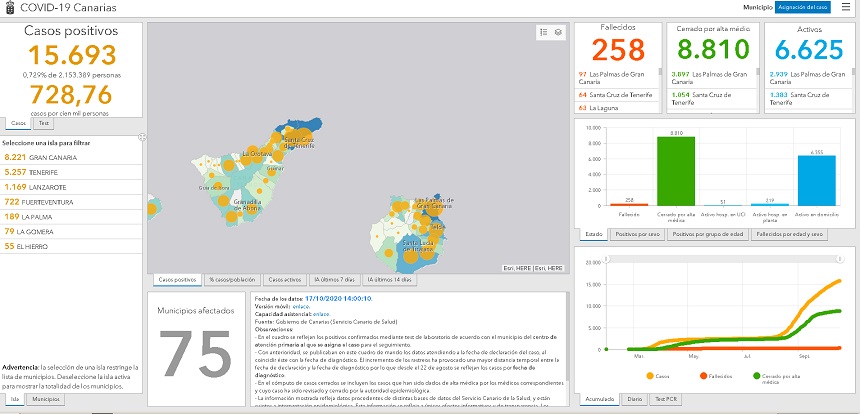Open 'IA últimos 14 días' map tab
The height and width of the screenshot is (414, 860).
coord(391,280)
